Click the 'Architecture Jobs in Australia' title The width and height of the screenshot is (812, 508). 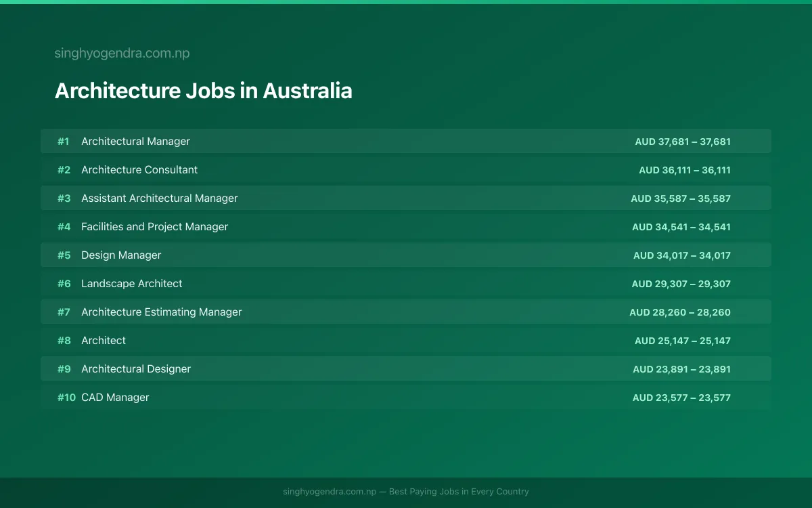pos(203,91)
